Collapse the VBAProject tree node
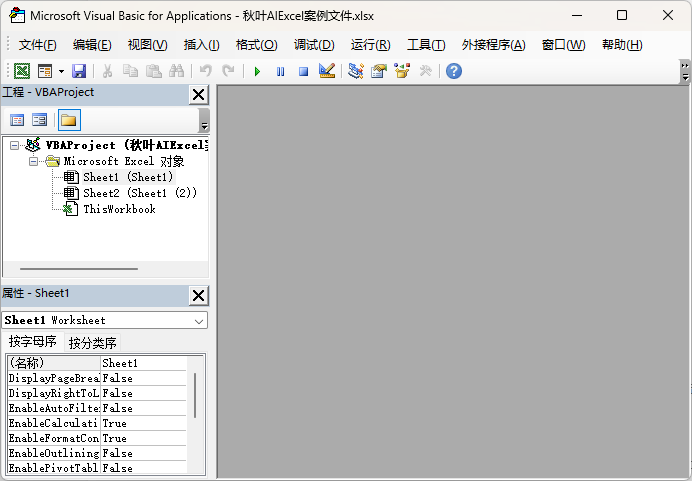This screenshot has height=481, width=692. [15, 146]
